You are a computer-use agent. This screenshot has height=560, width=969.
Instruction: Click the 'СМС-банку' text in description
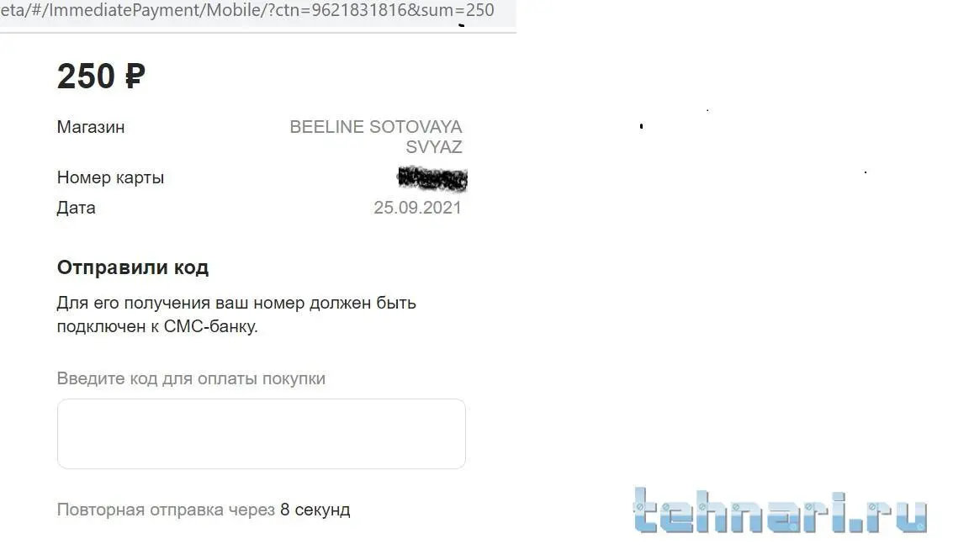pos(211,326)
